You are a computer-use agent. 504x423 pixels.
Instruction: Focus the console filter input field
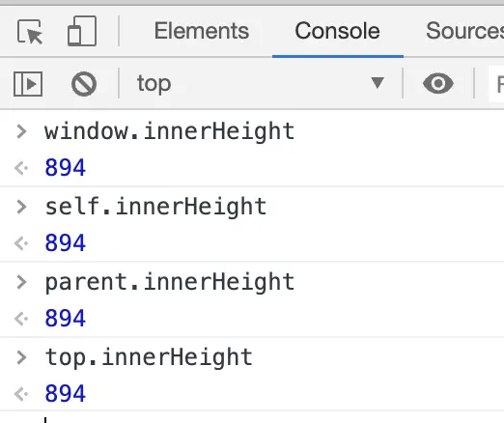(496, 84)
